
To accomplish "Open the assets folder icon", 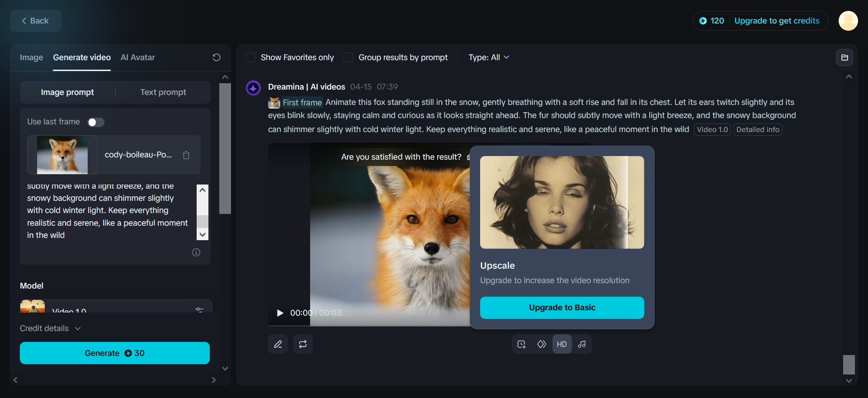I will (844, 57).
